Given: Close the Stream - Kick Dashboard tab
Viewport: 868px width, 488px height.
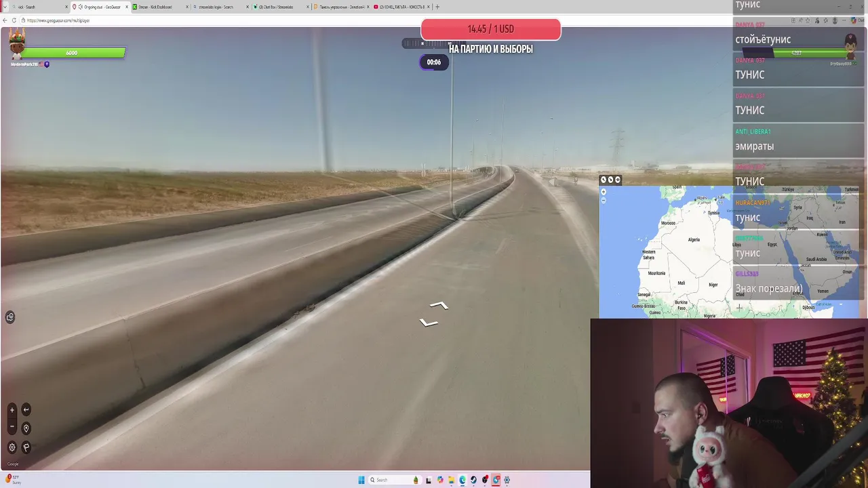Looking at the screenshot, I should click(186, 7).
